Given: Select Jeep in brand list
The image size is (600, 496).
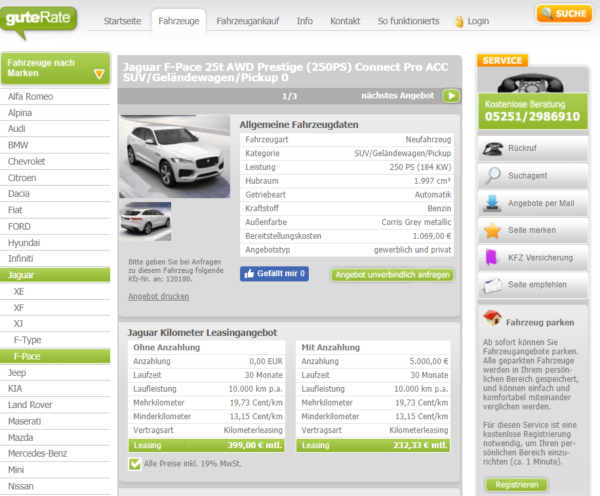Looking at the screenshot, I should [55, 373].
